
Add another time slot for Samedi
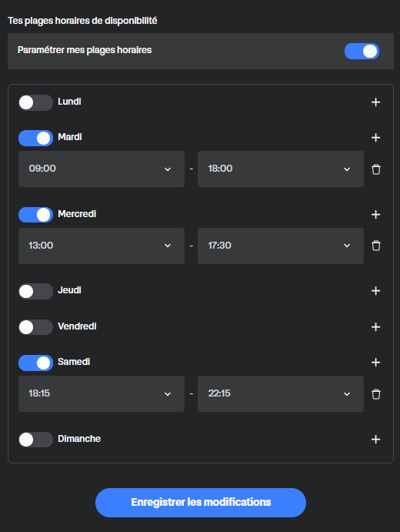coord(375,363)
